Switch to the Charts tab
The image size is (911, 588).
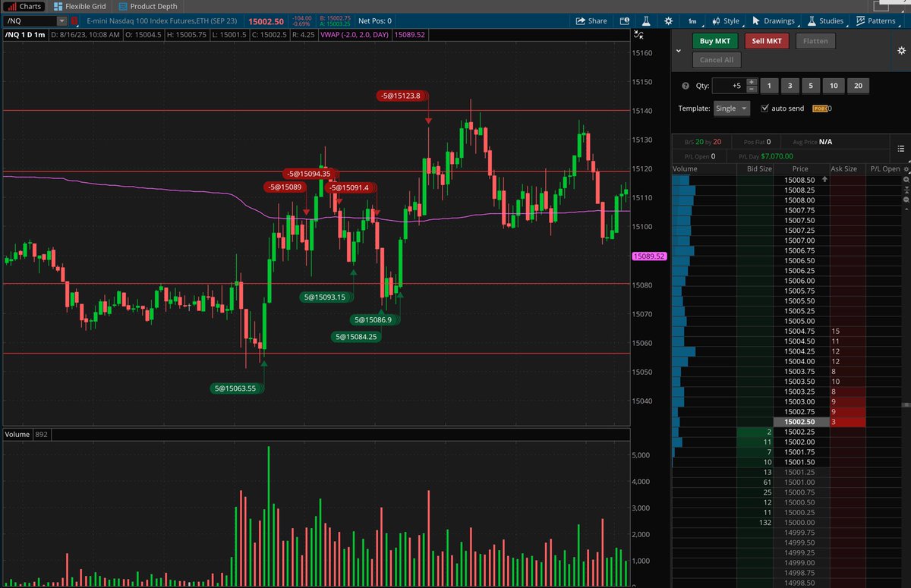(x=23, y=6)
